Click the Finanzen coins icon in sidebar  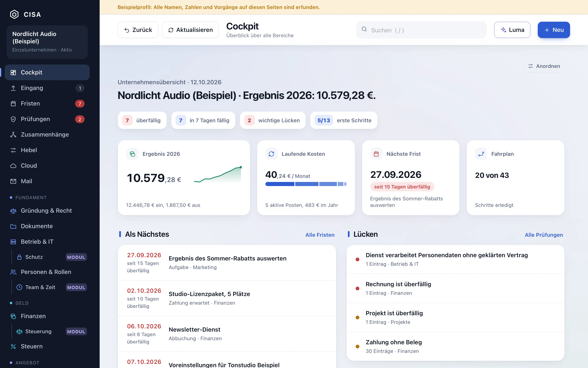13,316
